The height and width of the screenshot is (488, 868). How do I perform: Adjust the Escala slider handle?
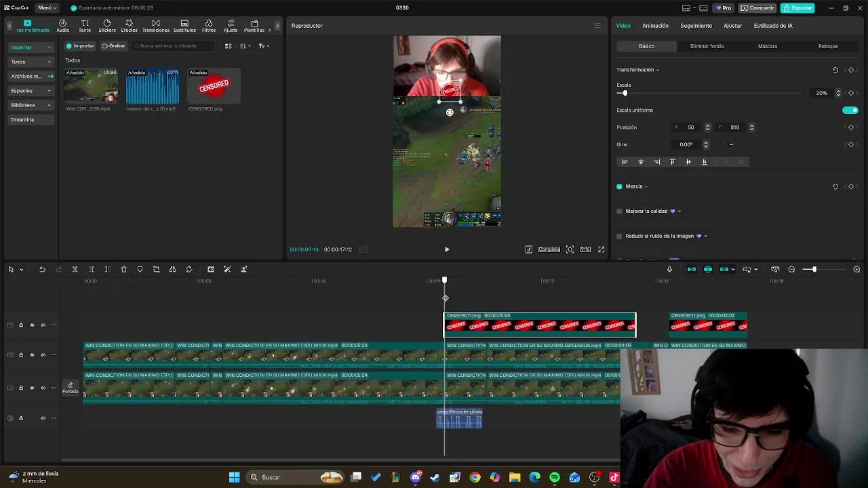click(625, 93)
